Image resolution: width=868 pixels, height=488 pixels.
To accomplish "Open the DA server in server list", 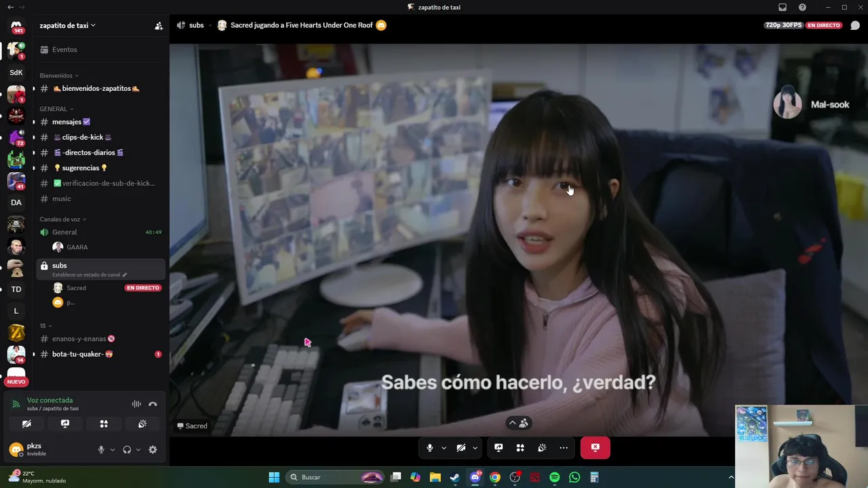I will point(16,203).
